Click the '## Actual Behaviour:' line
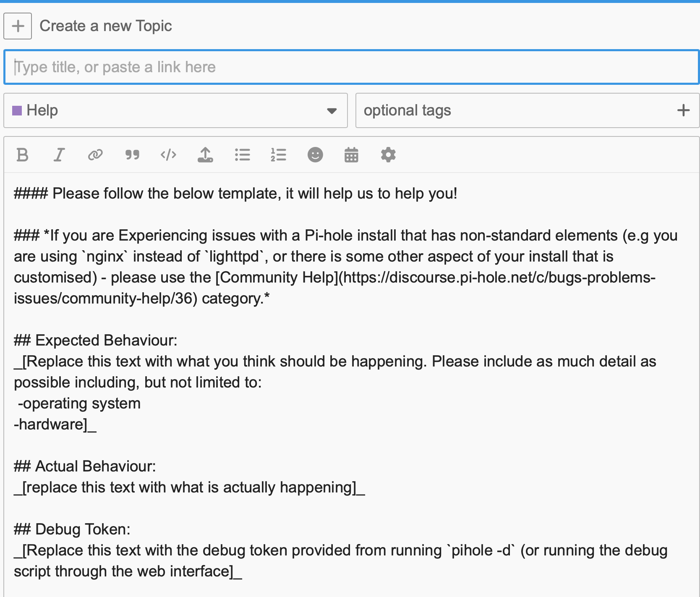Image resolution: width=700 pixels, height=597 pixels. point(85,466)
